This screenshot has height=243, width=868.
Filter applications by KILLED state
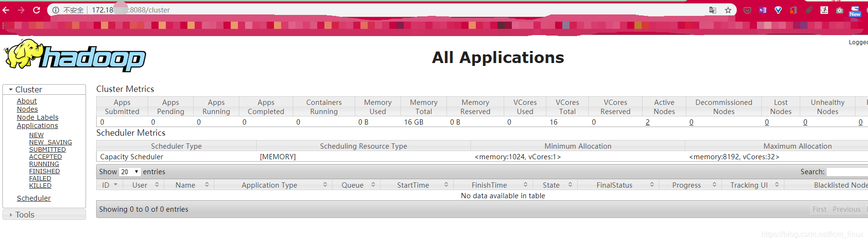40,186
